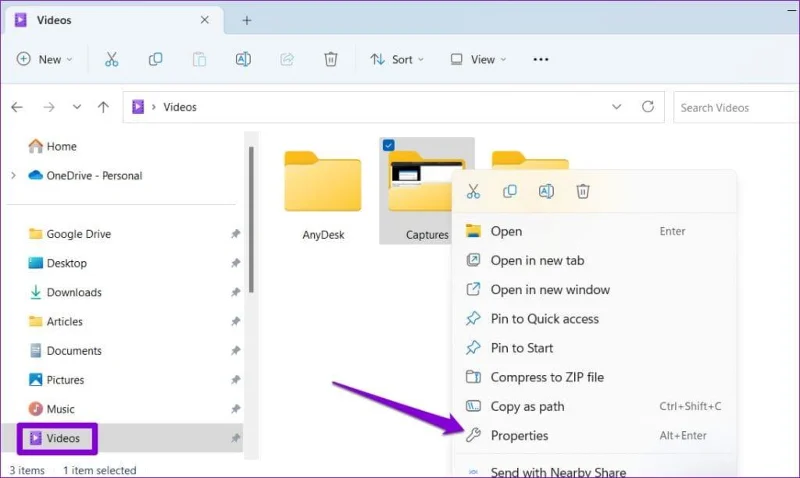Click the pin icon beside Documents

tap(235, 350)
